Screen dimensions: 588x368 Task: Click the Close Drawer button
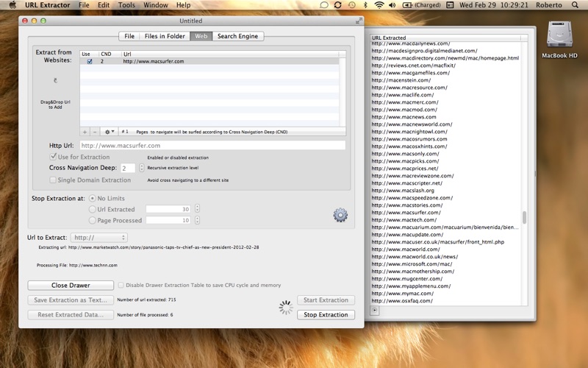point(71,285)
